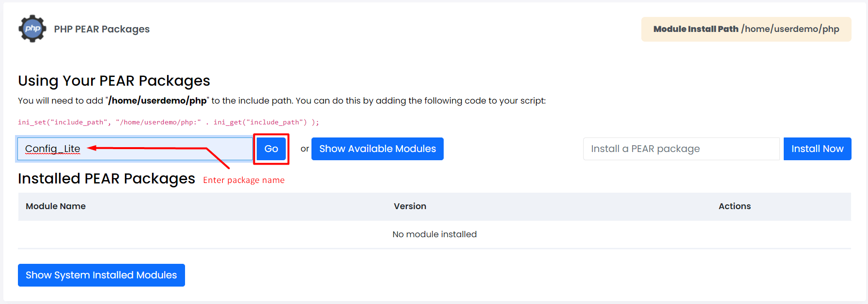The width and height of the screenshot is (868, 304).
Task: Click the red arrowhead pointing at Config_Lite
Action: 92,148
